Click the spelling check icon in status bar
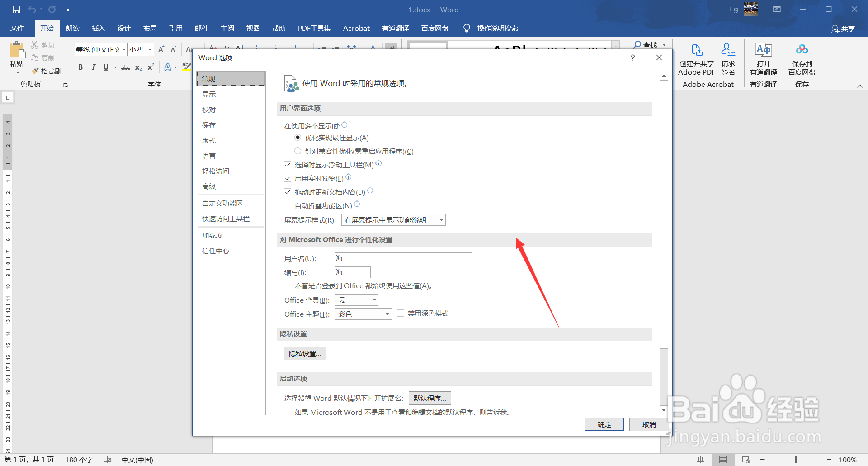 tap(107, 460)
